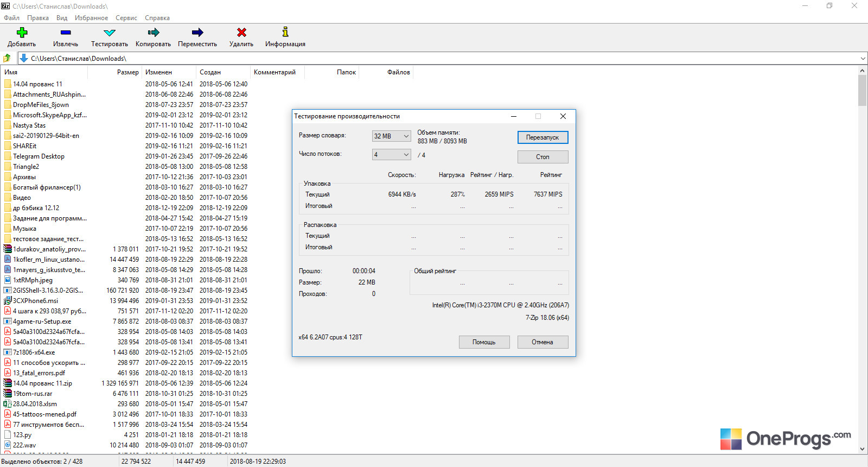Click the scrollbar down arrow of file list
Viewport: 868px width, 467px height.
(x=863, y=449)
